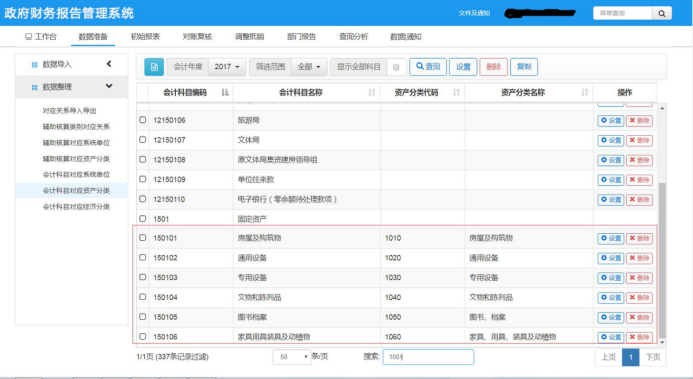Focus the 搜索 search field containing 1501
Screen dimensions: 693x379
428,357
